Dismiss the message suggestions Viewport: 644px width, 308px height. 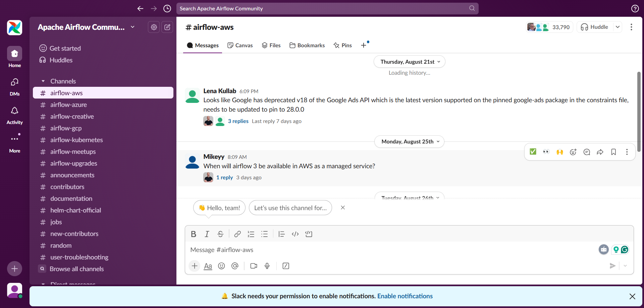click(343, 207)
